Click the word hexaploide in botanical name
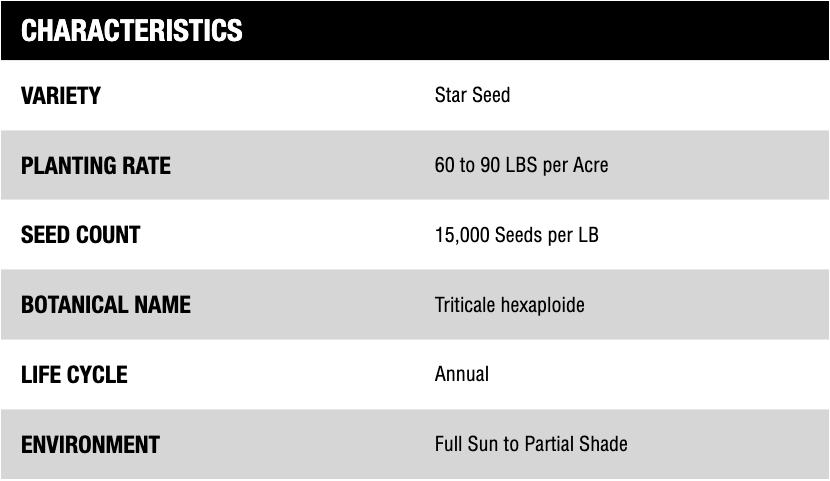830x481 pixels. pyautogui.click(x=545, y=305)
